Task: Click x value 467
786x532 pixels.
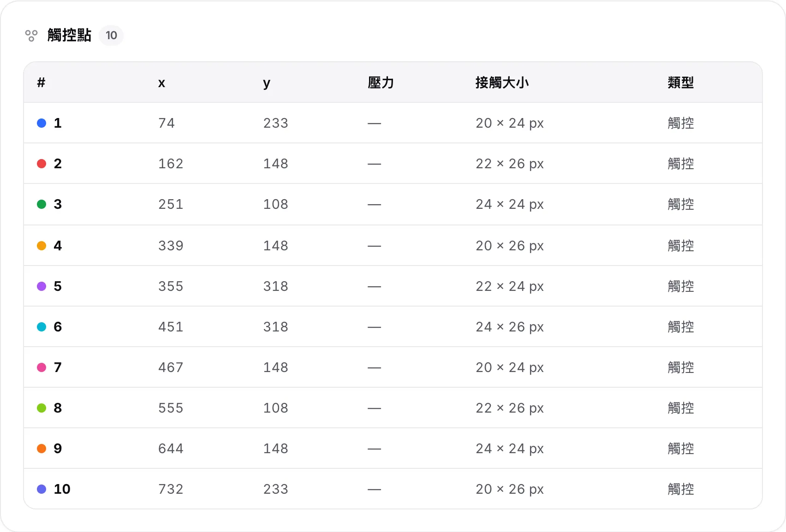Action: (x=171, y=367)
